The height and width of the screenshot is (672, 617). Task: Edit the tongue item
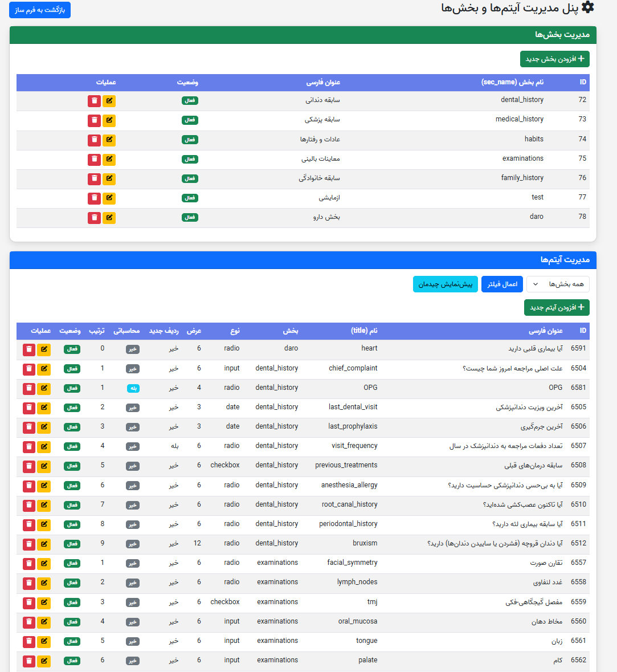pos(44,642)
